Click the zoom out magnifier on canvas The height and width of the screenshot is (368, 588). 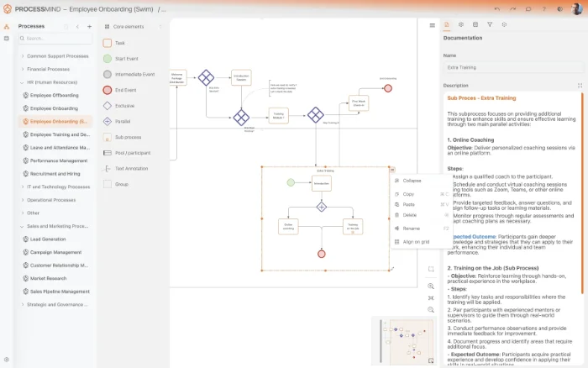(431, 309)
